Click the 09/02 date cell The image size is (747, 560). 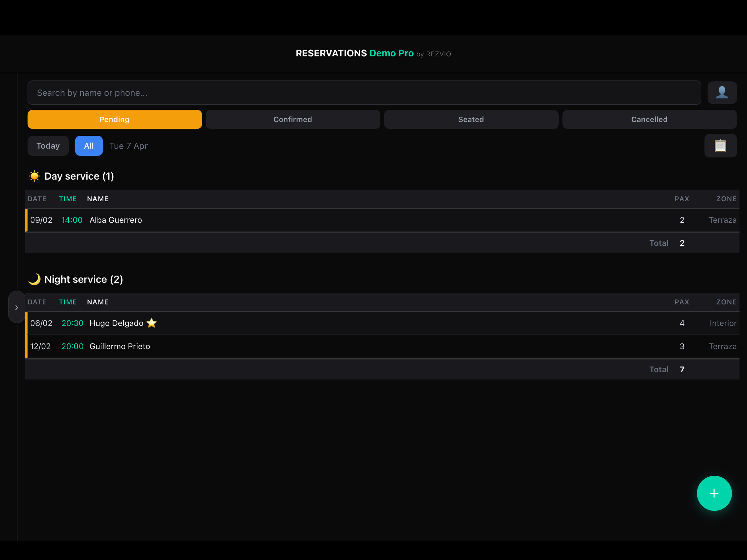41,220
